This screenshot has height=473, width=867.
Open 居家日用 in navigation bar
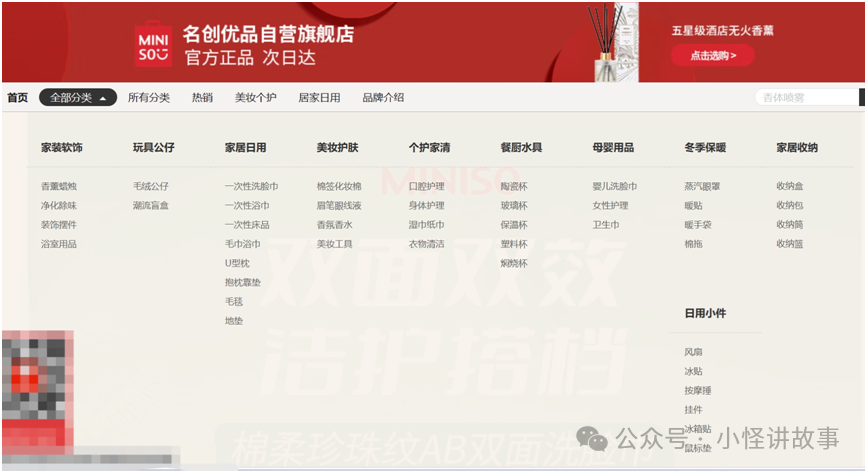(x=319, y=97)
